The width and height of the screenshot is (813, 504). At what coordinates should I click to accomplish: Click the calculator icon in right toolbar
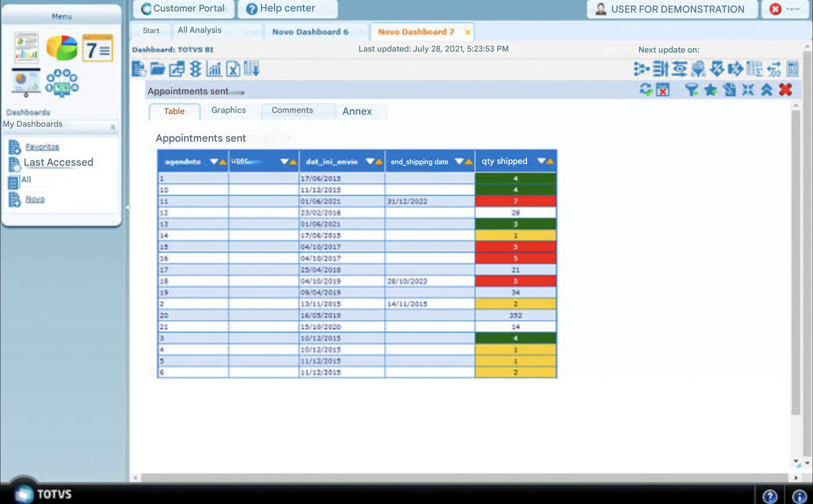[792, 69]
